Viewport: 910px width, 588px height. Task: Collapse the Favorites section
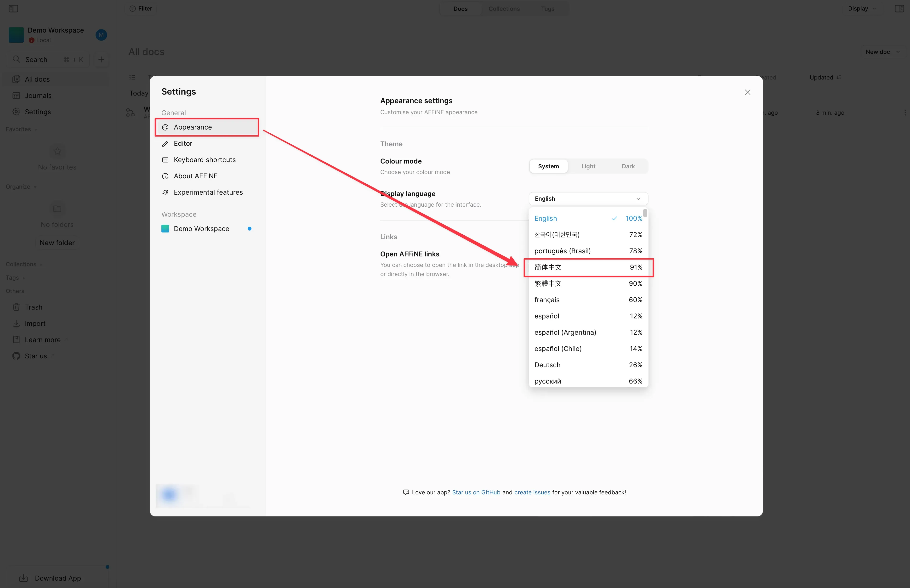tap(21, 130)
